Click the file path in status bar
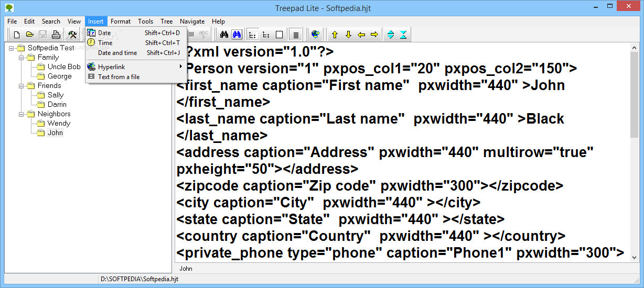This screenshot has height=288, width=644. [139, 279]
